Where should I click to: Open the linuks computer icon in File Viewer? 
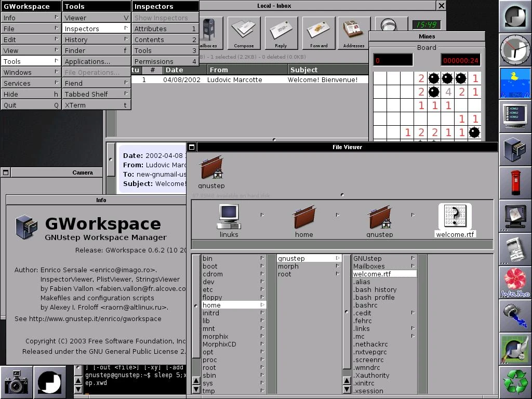click(229, 217)
